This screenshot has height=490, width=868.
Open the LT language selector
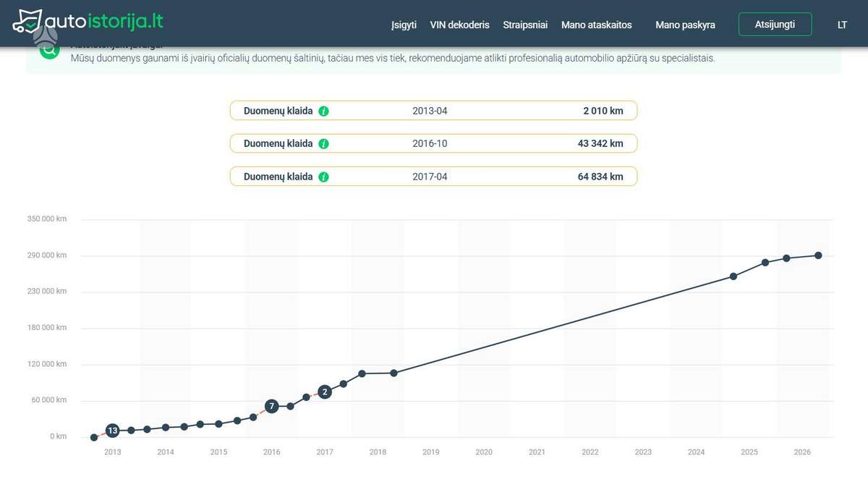click(x=842, y=25)
